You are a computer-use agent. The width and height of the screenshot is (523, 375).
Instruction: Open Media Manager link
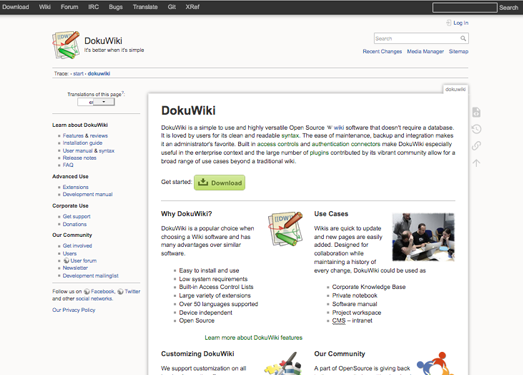point(425,51)
